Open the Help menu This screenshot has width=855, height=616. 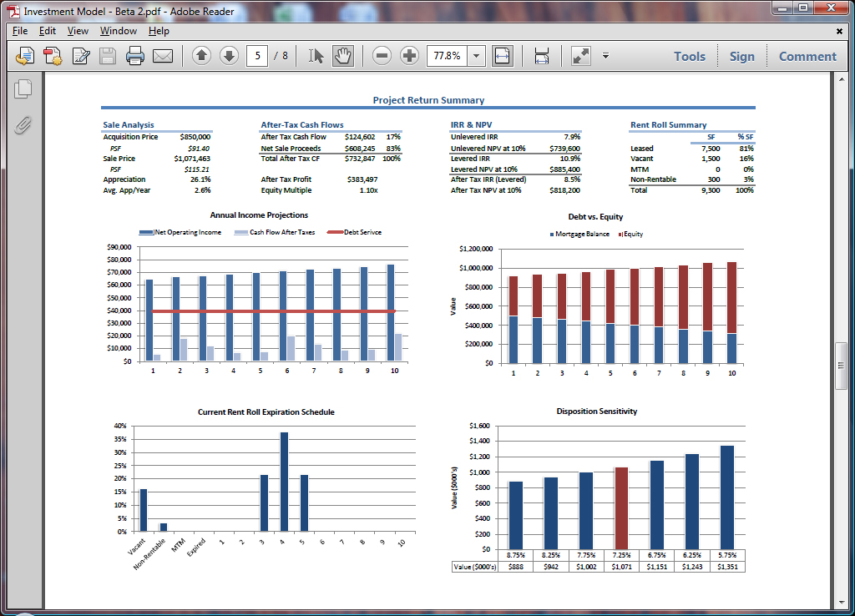coord(159,31)
